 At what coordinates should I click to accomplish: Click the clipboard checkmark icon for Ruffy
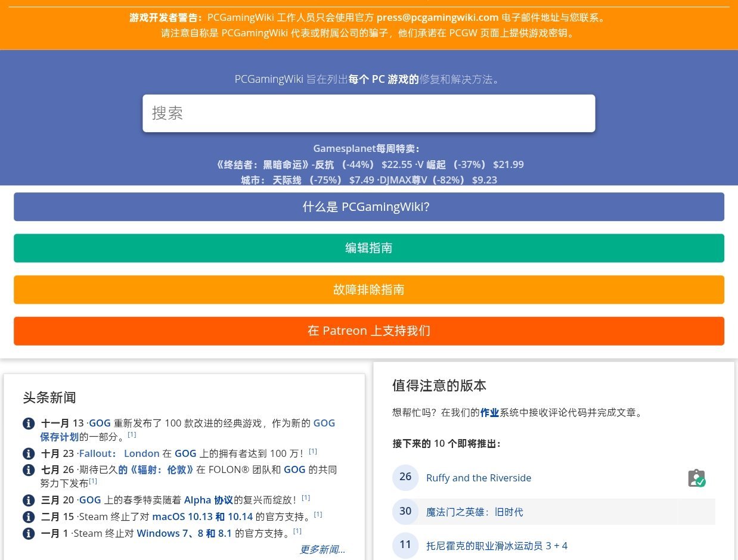(696, 478)
